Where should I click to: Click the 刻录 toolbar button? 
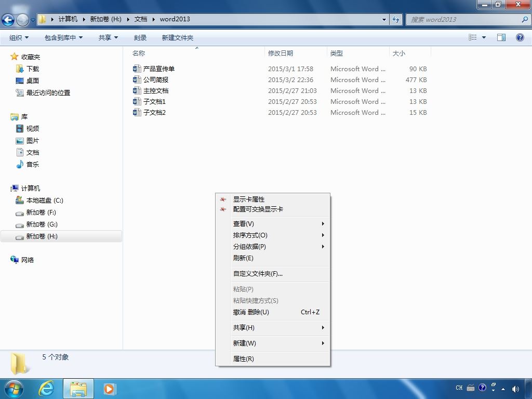140,37
